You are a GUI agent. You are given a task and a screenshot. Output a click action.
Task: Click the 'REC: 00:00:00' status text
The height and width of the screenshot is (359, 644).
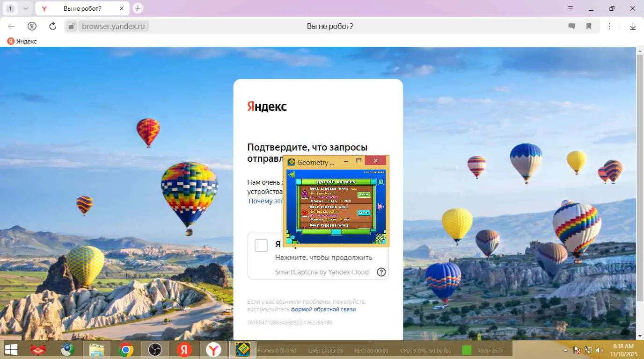point(371,351)
